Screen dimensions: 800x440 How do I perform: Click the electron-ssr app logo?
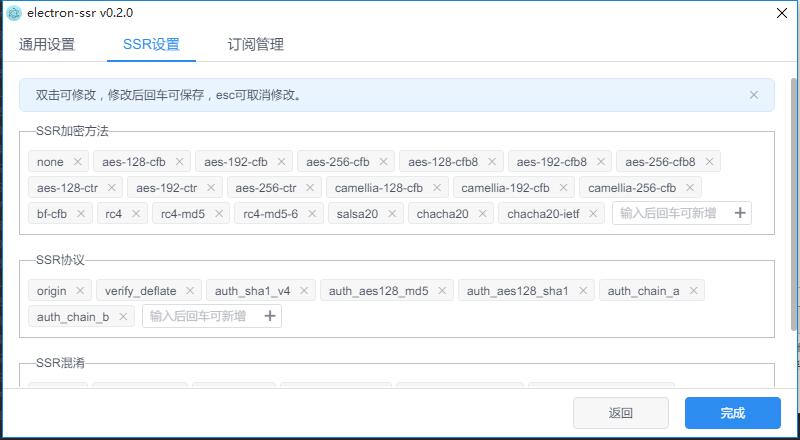coord(14,13)
